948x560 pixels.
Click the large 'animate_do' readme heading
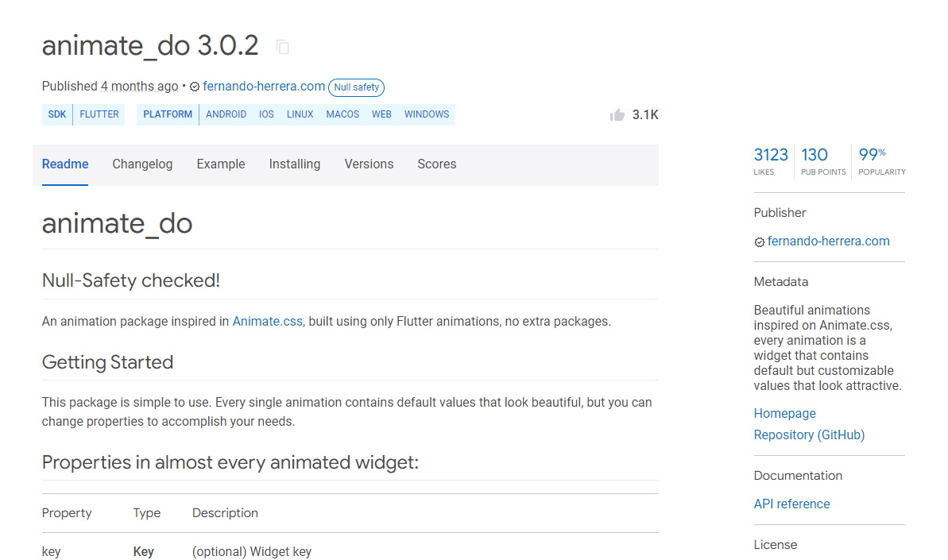click(117, 223)
